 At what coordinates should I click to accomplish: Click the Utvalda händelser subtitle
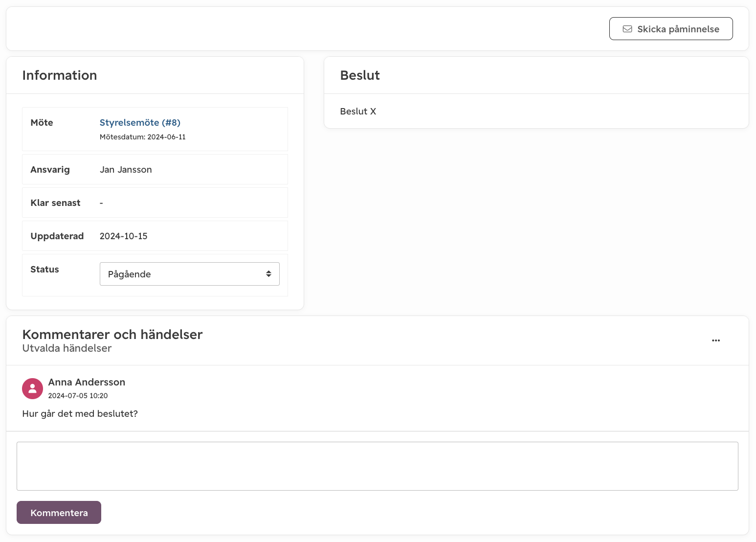pos(67,348)
